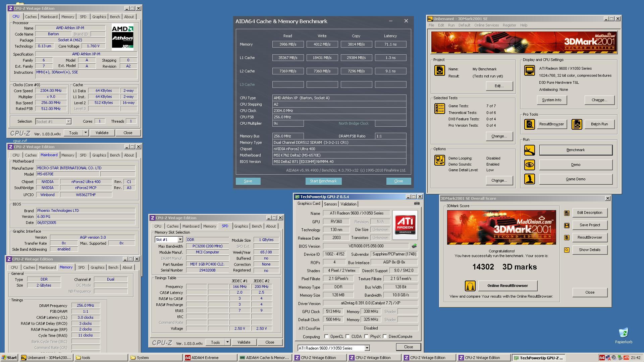The image size is (644, 362).
Task: Click the Options icon in 3DMark2001
Action: pyautogui.click(x=439, y=160)
